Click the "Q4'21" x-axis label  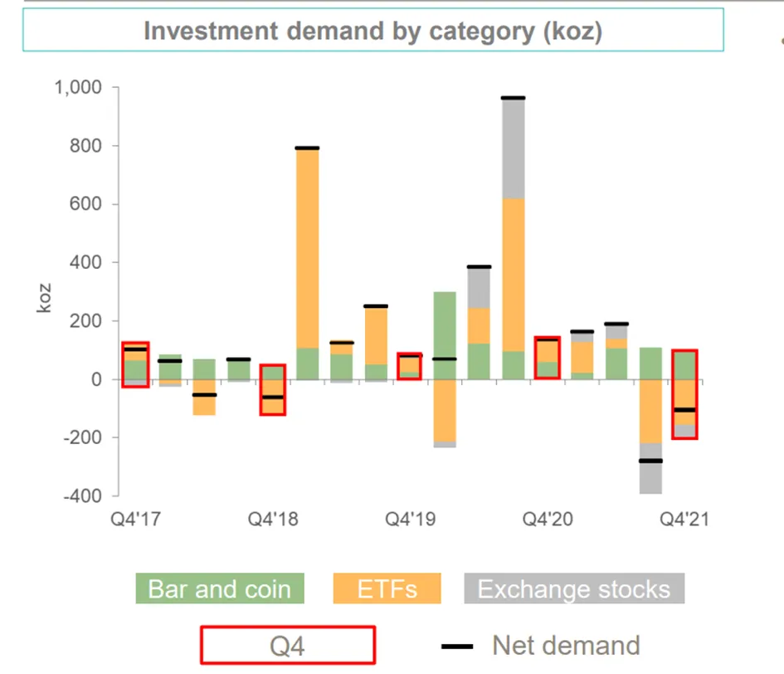(684, 519)
